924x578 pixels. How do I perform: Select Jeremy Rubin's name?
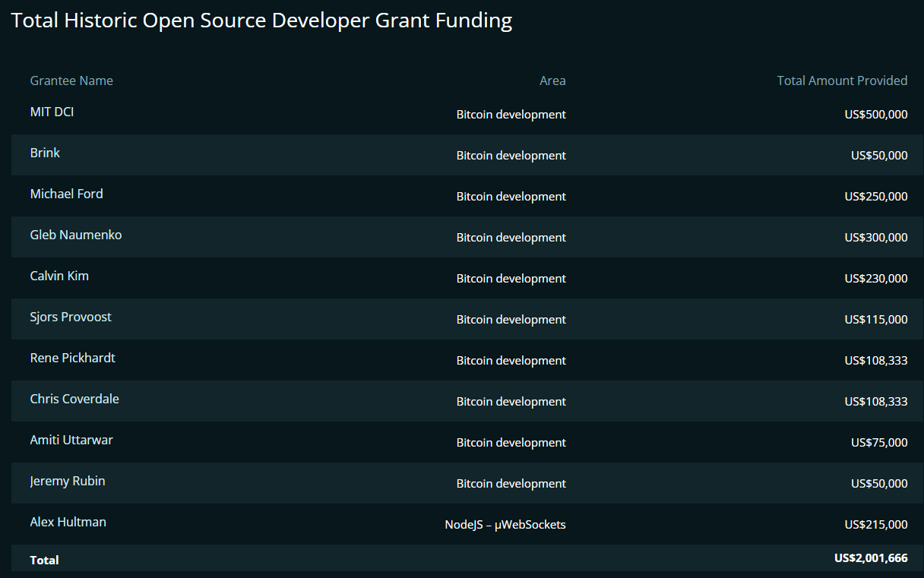[68, 481]
